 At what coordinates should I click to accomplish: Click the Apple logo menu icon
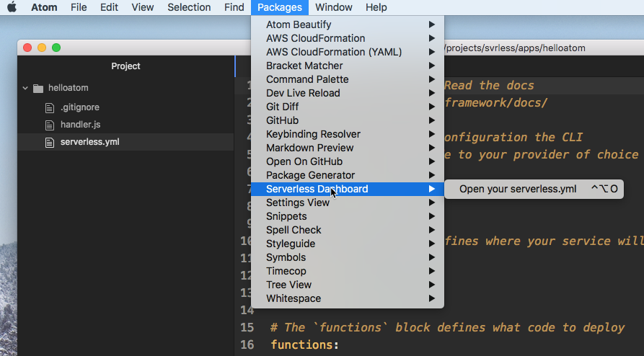(12, 7)
